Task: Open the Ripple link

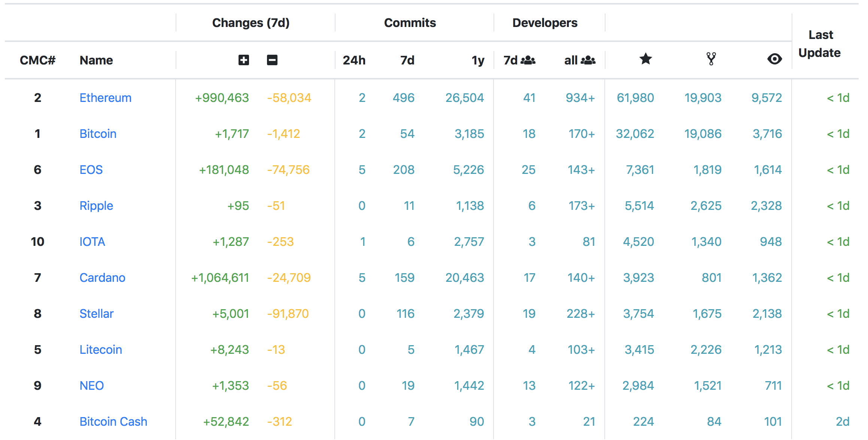Action: 96,206
